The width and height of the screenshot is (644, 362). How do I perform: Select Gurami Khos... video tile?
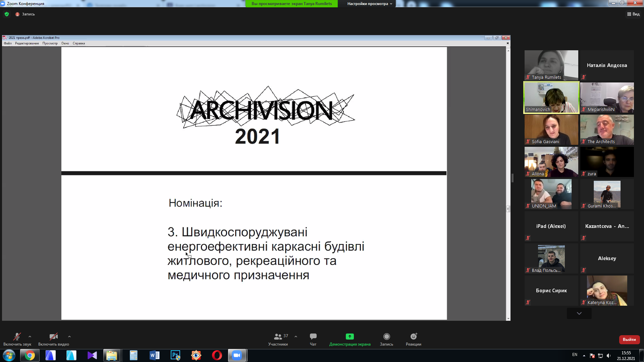607,194
